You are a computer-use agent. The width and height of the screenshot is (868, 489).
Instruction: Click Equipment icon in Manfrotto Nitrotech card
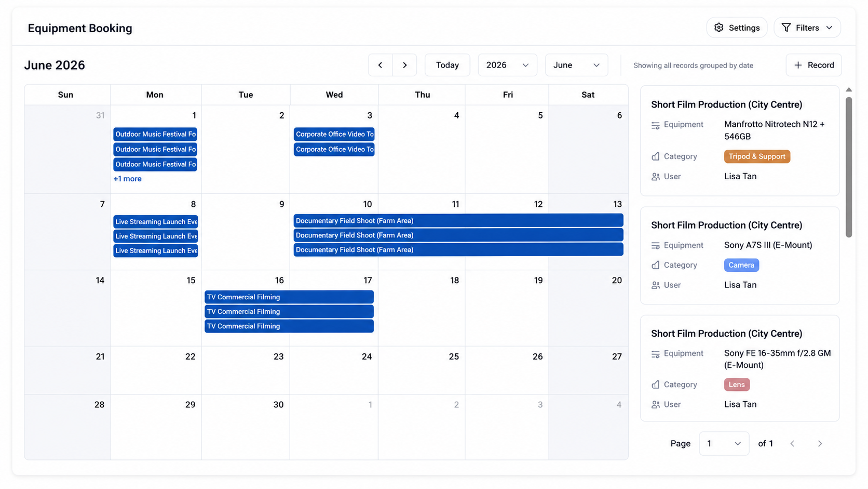pos(656,125)
